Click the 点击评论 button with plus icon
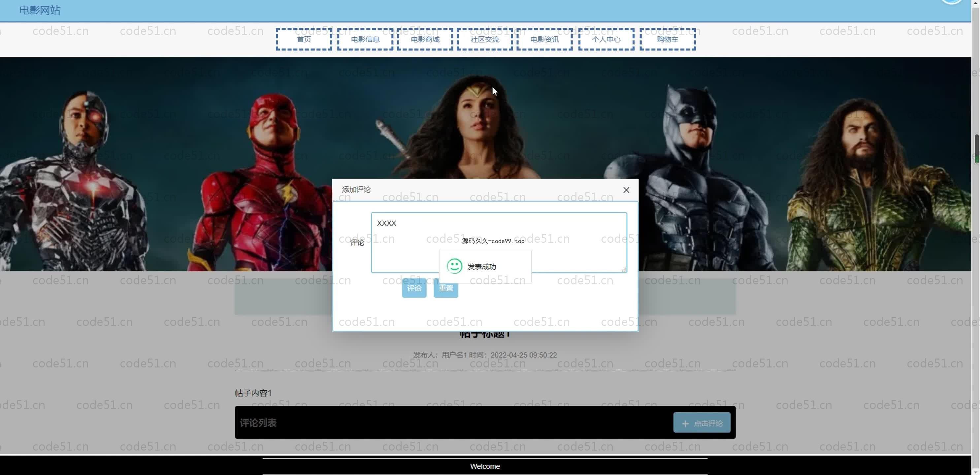Viewport: 980px width, 475px height. (702, 423)
